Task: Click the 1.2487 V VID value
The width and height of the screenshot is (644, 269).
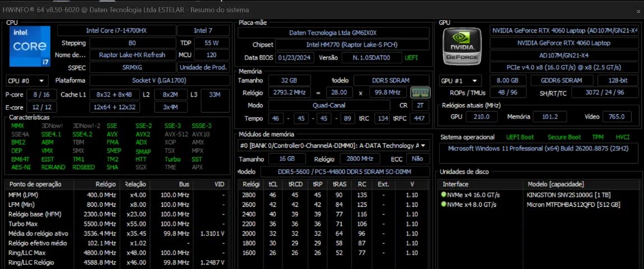Action: point(212,262)
